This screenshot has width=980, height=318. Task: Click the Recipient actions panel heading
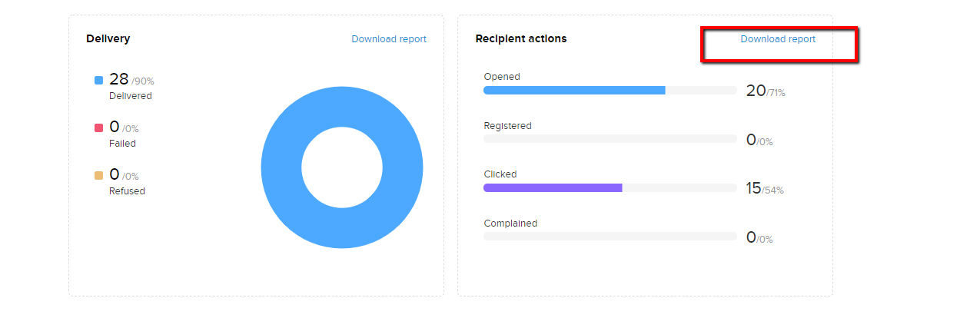[521, 38]
